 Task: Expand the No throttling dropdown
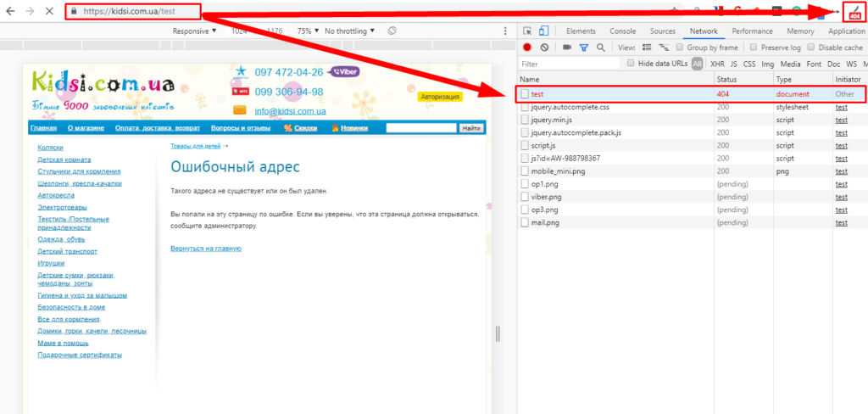(351, 31)
